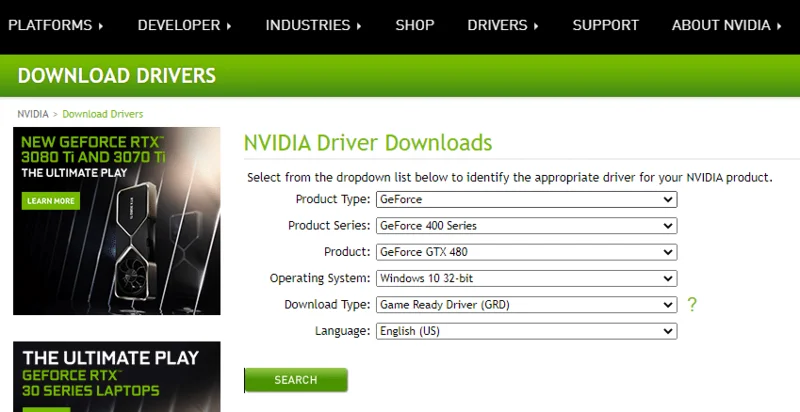Open the PLATFORMS menu
Viewport: 800px width, 412px height.
[x=56, y=25]
